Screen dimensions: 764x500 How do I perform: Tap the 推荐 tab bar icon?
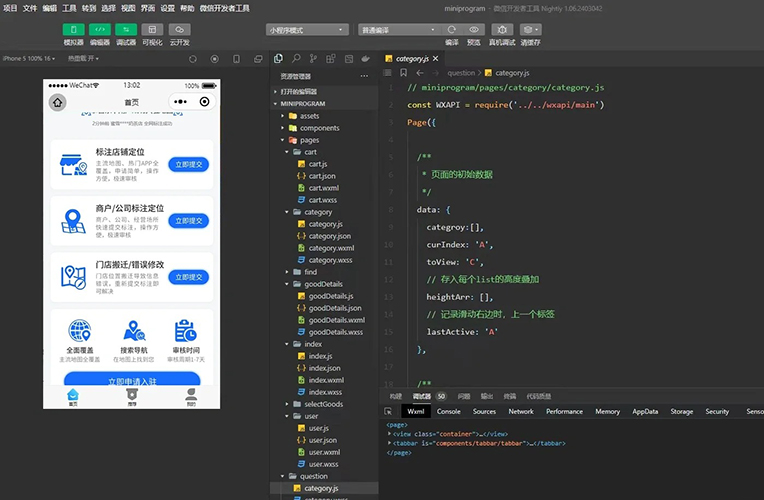point(132,397)
